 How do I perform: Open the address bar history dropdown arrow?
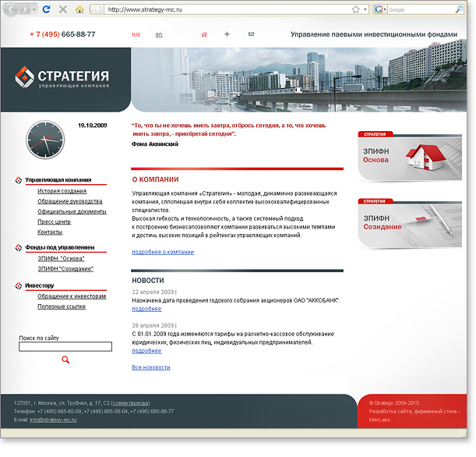[x=365, y=9]
